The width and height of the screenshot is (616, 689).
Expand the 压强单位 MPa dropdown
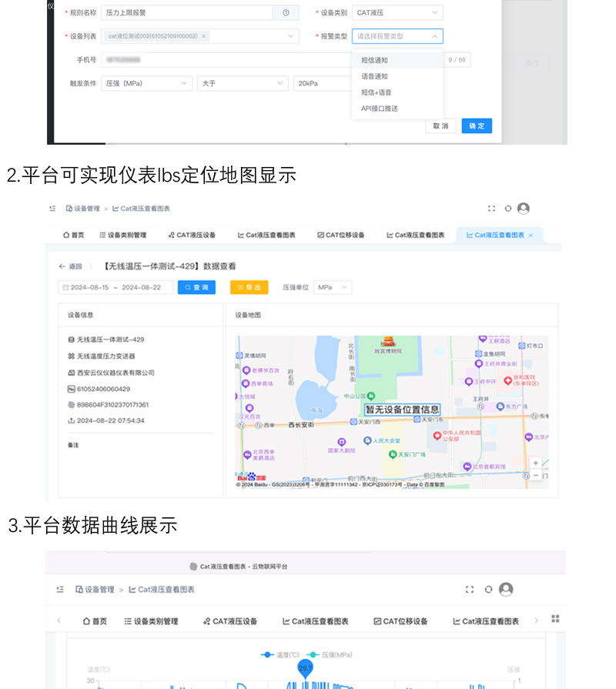(333, 287)
